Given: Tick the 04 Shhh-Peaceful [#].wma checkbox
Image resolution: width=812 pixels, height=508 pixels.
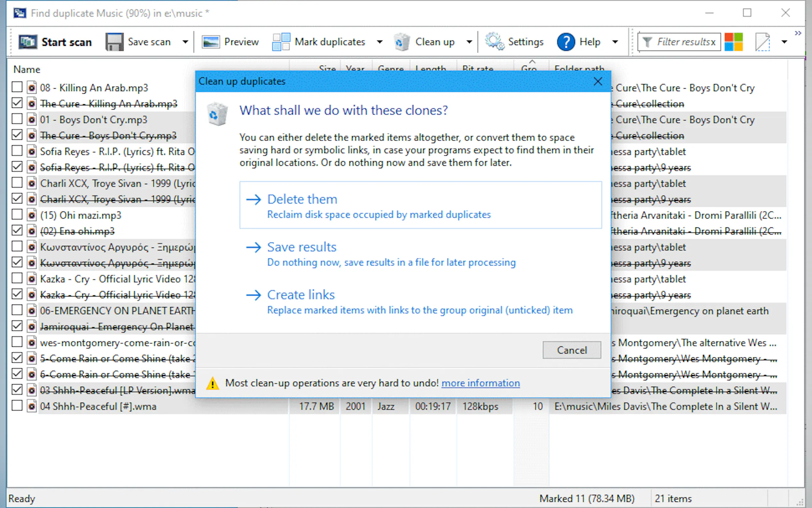Looking at the screenshot, I should (17, 406).
